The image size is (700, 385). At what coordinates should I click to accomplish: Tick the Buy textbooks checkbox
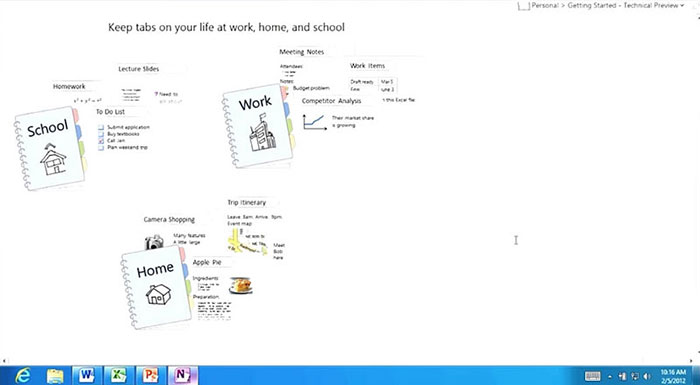pos(101,134)
